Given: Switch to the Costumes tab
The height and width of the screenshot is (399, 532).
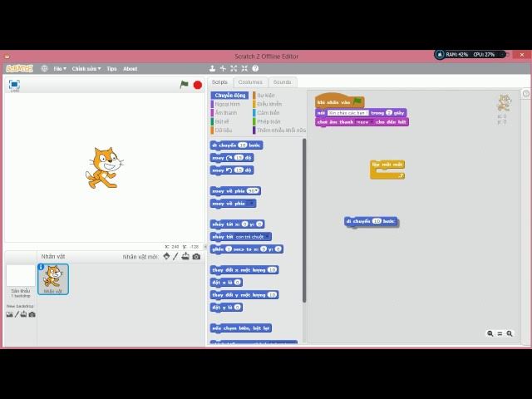Looking at the screenshot, I should pos(250,82).
